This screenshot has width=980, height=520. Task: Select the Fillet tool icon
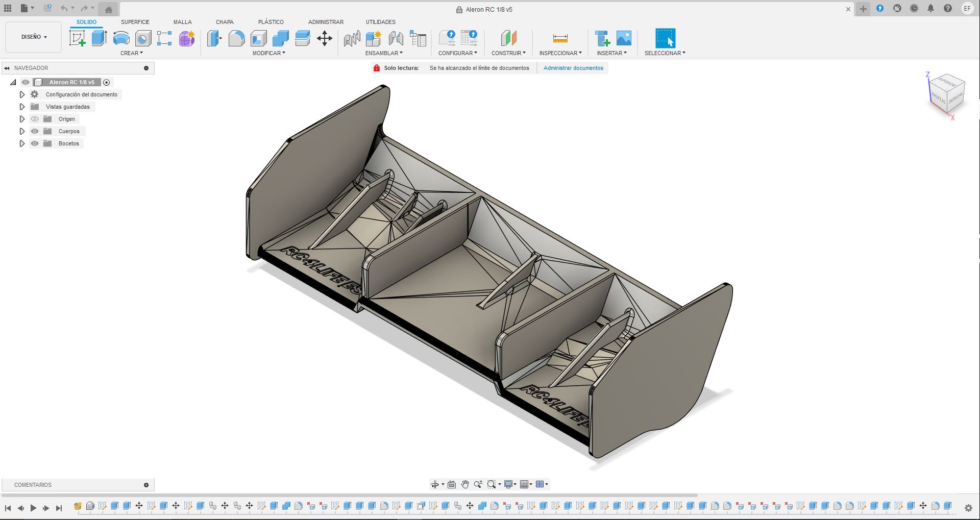click(x=236, y=38)
